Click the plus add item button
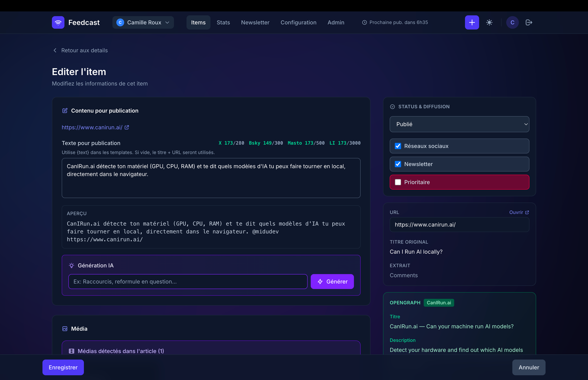The image size is (588, 380). [472, 22]
